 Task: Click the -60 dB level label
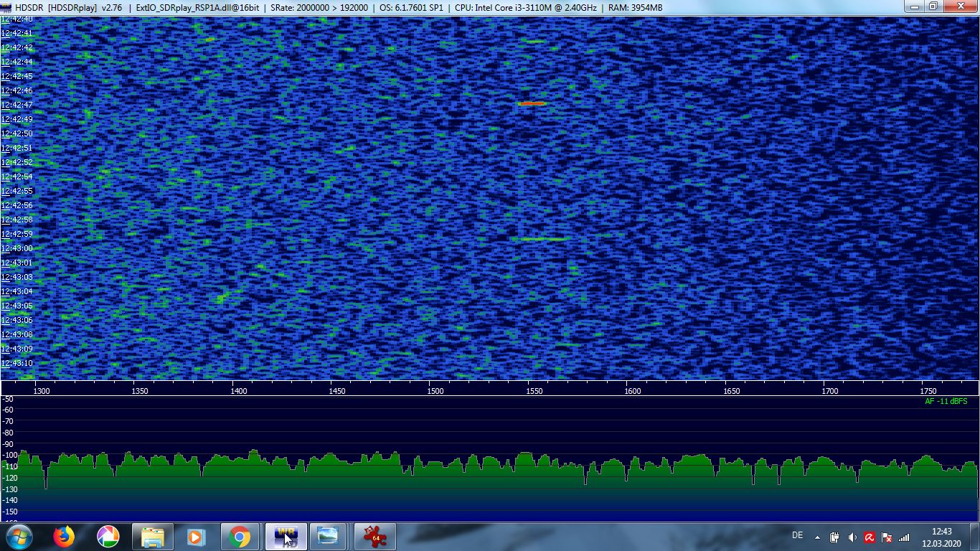coord(7,410)
